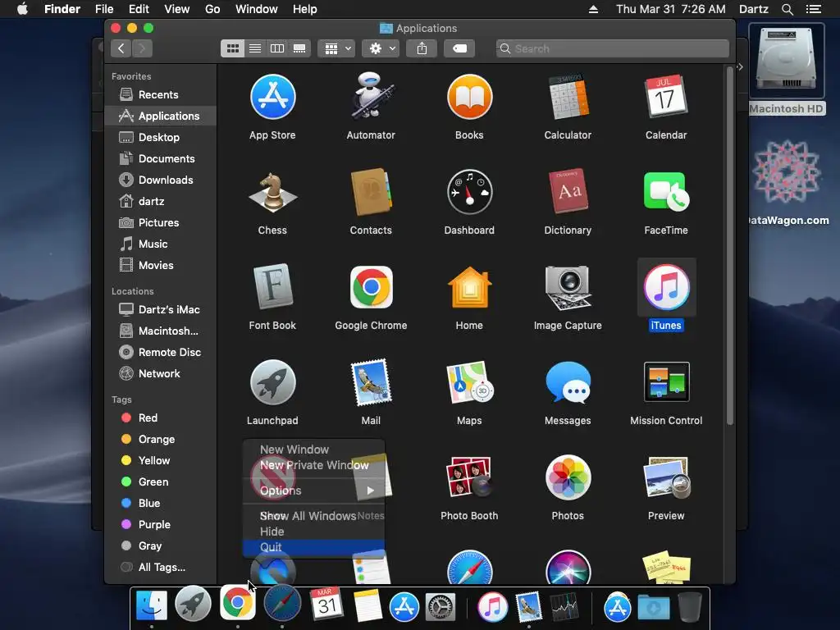Select the Photos app icon
This screenshot has width=840, height=630.
pos(568,477)
